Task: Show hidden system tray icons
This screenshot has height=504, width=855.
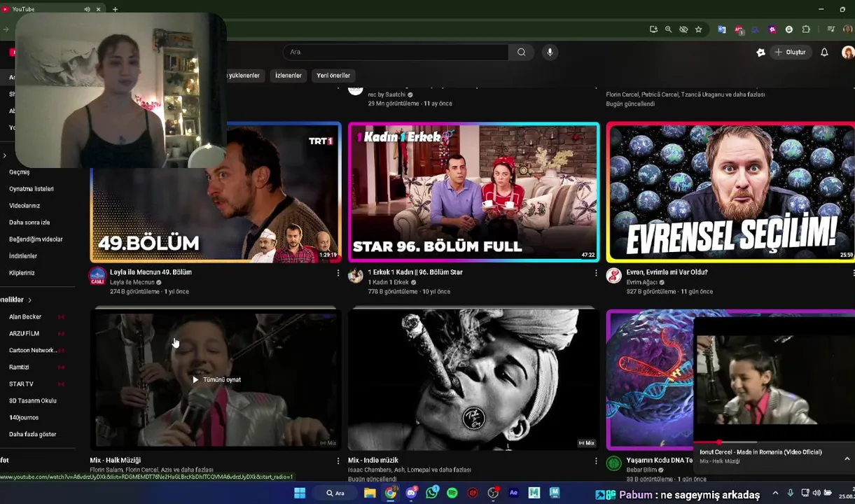Action: coord(775,493)
